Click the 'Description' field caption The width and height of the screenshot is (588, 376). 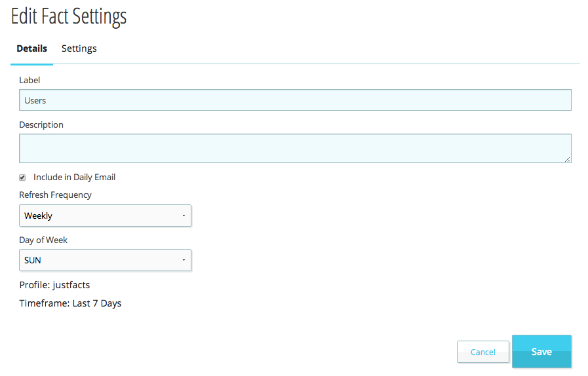point(41,124)
